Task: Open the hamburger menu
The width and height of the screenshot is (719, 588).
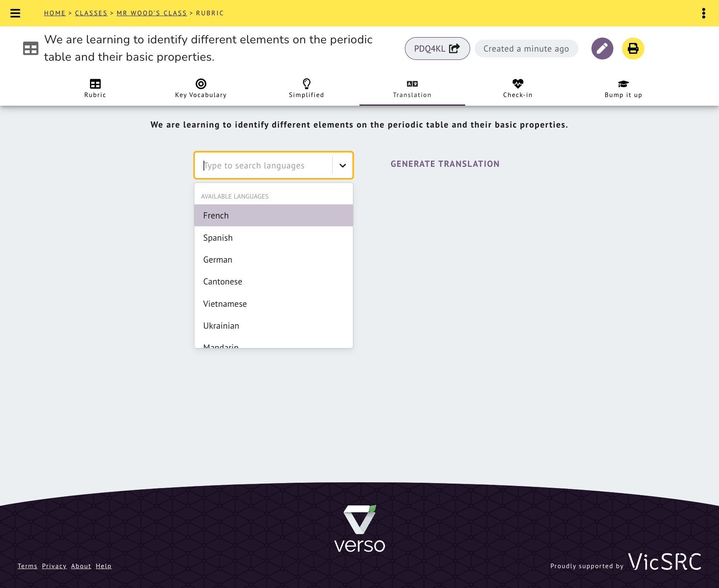Action: point(15,13)
